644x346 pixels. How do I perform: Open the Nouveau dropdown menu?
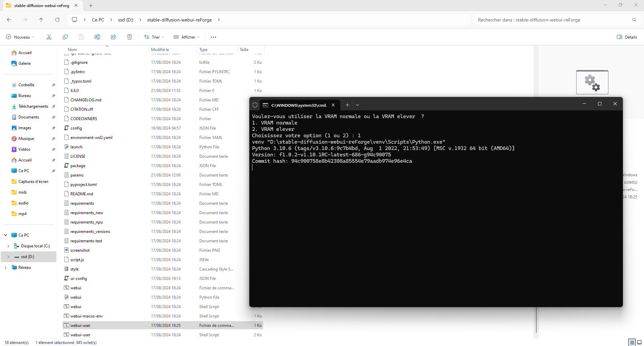(20, 37)
